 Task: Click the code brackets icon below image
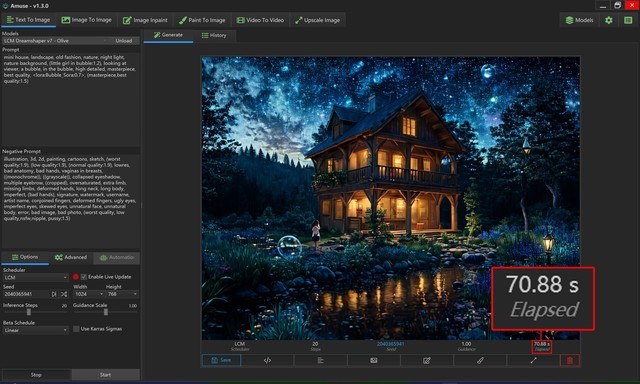(x=267, y=360)
